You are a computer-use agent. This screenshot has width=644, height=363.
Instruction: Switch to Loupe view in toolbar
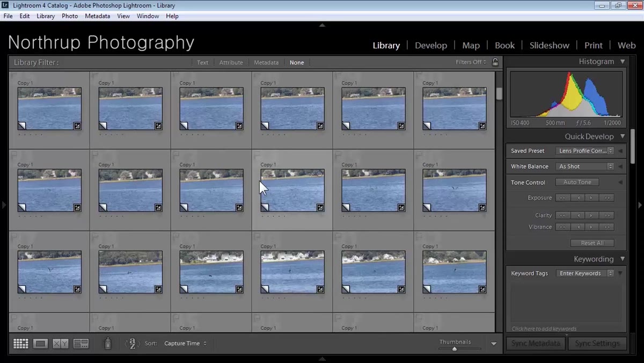pos(40,344)
